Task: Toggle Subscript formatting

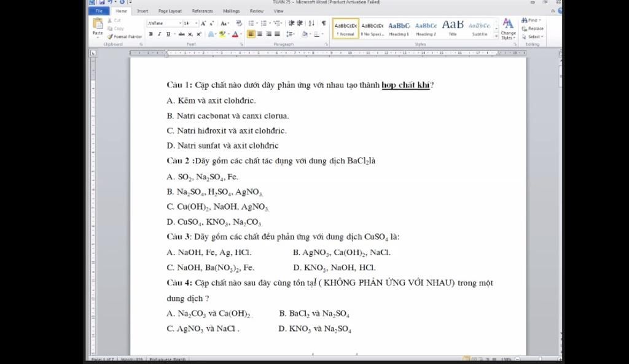Action: 190,34
